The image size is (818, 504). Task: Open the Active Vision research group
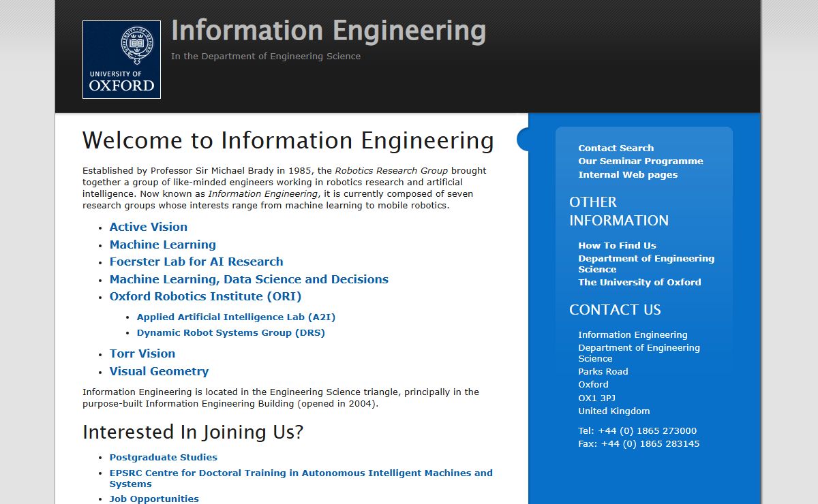tap(149, 227)
